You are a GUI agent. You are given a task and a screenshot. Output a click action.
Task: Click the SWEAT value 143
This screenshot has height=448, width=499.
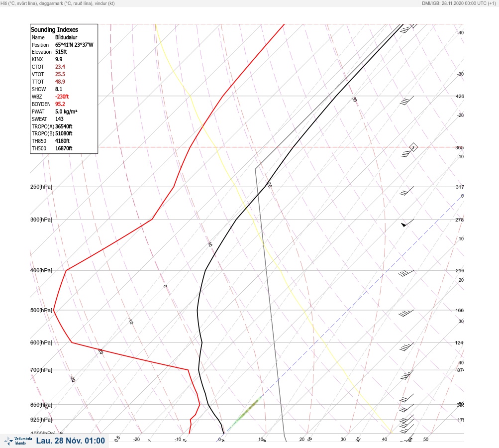click(x=59, y=119)
